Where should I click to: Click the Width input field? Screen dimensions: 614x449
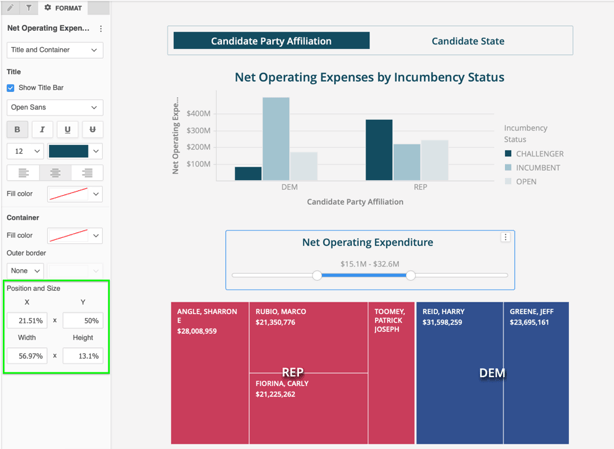pos(27,355)
